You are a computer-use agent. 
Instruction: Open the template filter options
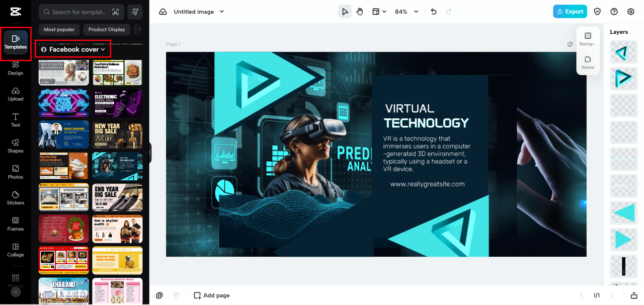click(x=135, y=12)
